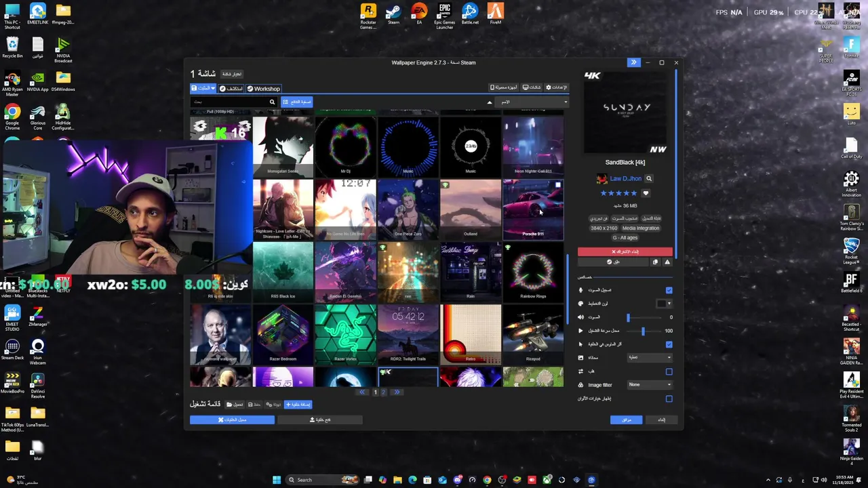Open author Law D.Jhon profile link
This screenshot has height=488, width=868.
[625, 179]
